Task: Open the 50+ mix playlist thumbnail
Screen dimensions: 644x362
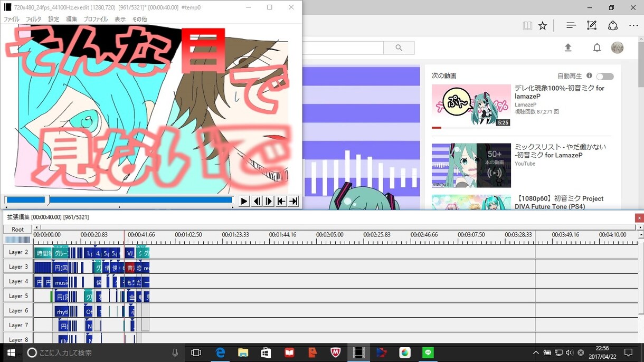Action: pyautogui.click(x=471, y=165)
